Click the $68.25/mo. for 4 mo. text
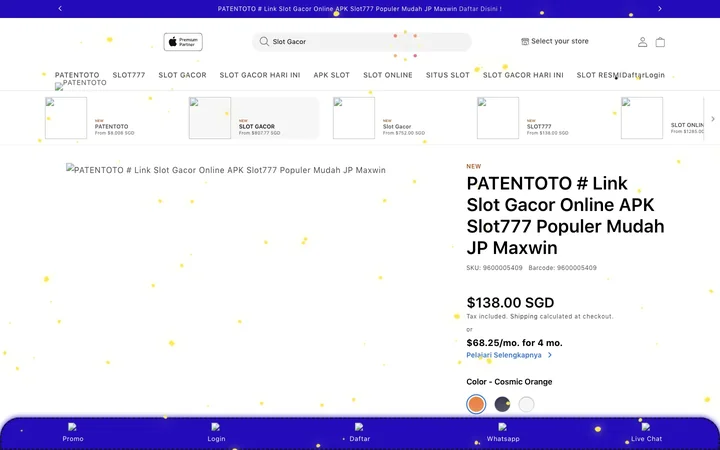The image size is (720, 450). tap(514, 343)
